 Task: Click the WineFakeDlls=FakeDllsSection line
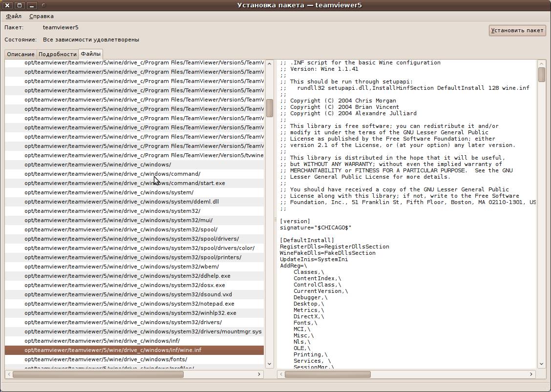point(327,253)
